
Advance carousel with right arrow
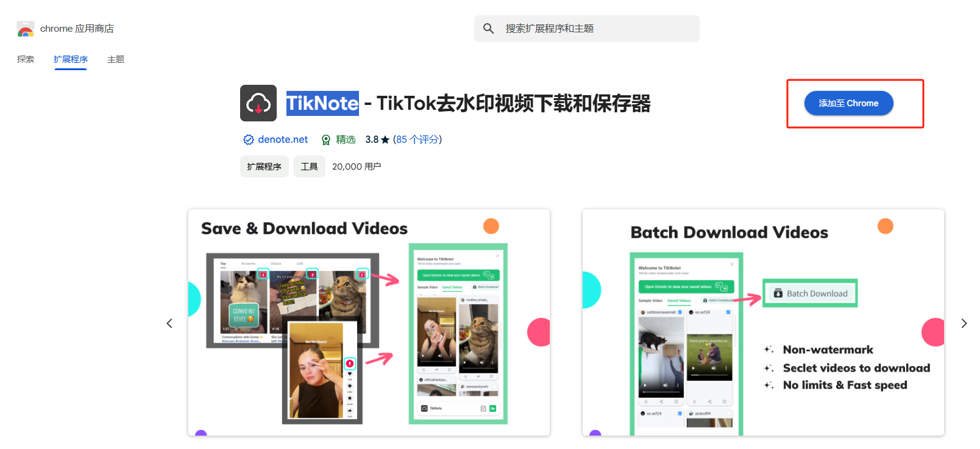click(964, 323)
